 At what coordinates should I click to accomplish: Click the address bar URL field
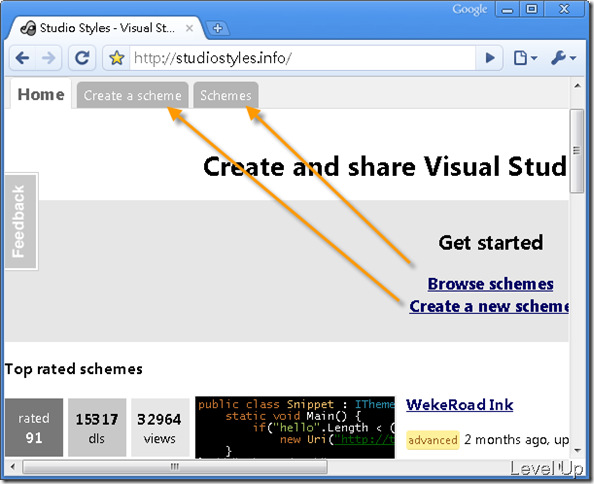point(302,58)
